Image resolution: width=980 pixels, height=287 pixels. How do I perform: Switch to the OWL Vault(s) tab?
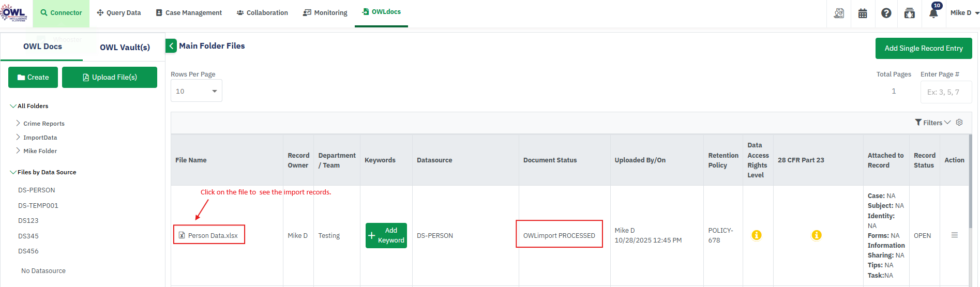pyautogui.click(x=125, y=47)
